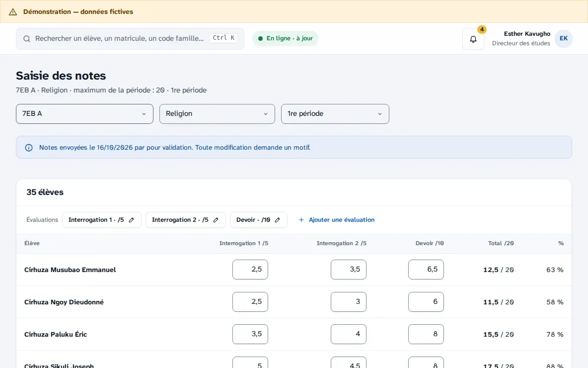Click the search magnifier icon
Screen dimensions: 588x368
pyautogui.click(x=27, y=39)
